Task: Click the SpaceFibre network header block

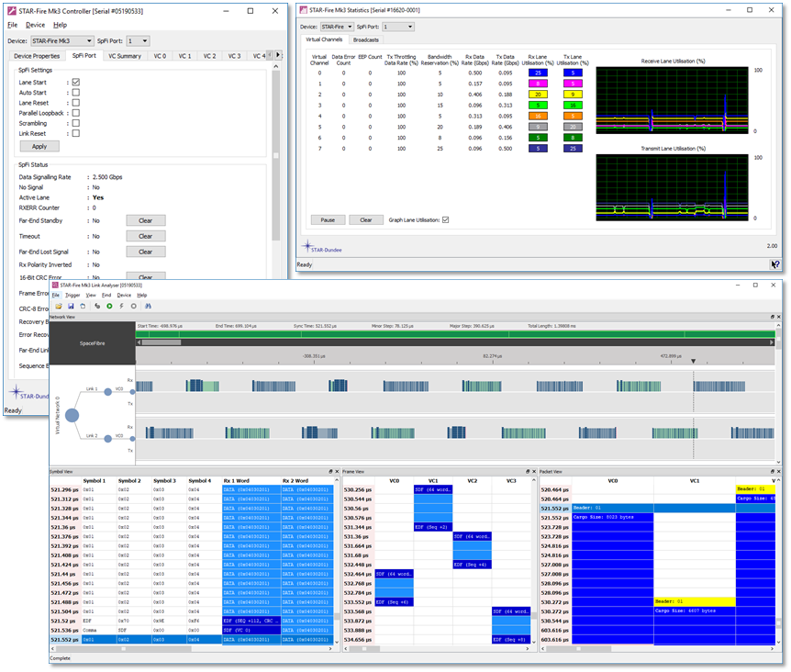Action: tap(93, 343)
